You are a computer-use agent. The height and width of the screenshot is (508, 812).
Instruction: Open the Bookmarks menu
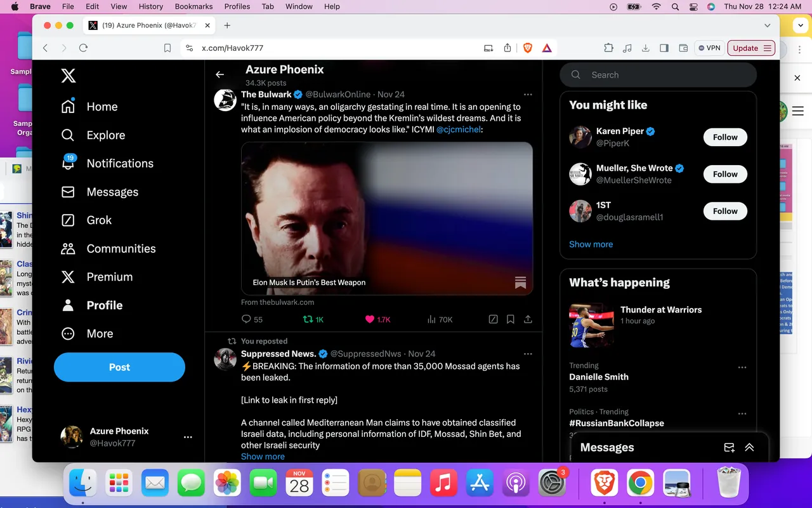(x=193, y=6)
